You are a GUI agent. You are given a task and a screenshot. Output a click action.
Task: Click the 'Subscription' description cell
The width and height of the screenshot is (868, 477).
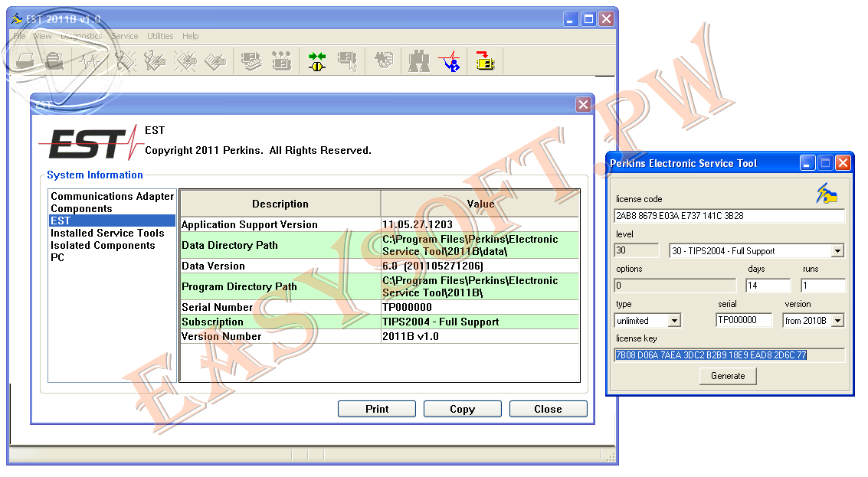click(x=280, y=322)
